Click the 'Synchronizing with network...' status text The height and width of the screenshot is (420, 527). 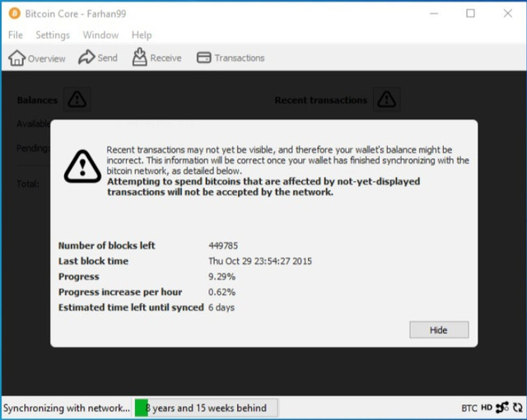[x=67, y=408]
